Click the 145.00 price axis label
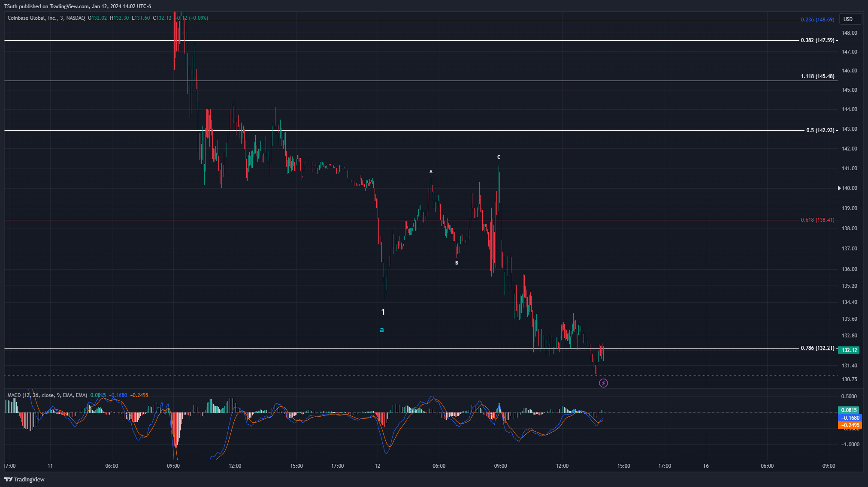The image size is (868, 487). click(x=849, y=90)
